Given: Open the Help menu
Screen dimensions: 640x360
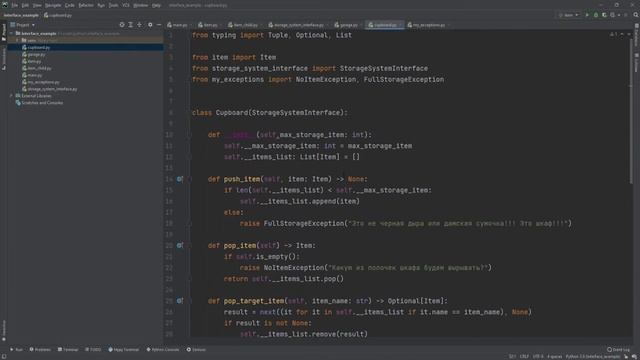Looking at the screenshot, I should (156, 5).
